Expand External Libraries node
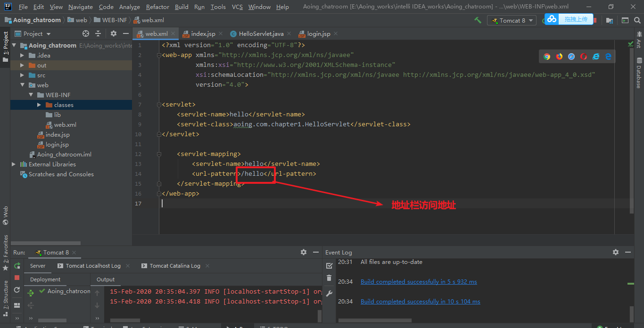Viewport: 644px width, 328px height. click(14, 164)
